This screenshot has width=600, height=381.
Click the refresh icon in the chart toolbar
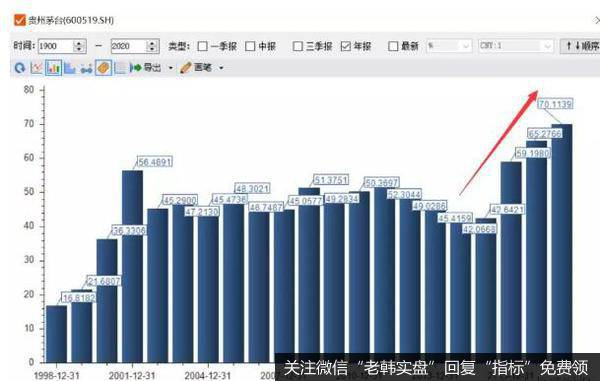click(20, 68)
